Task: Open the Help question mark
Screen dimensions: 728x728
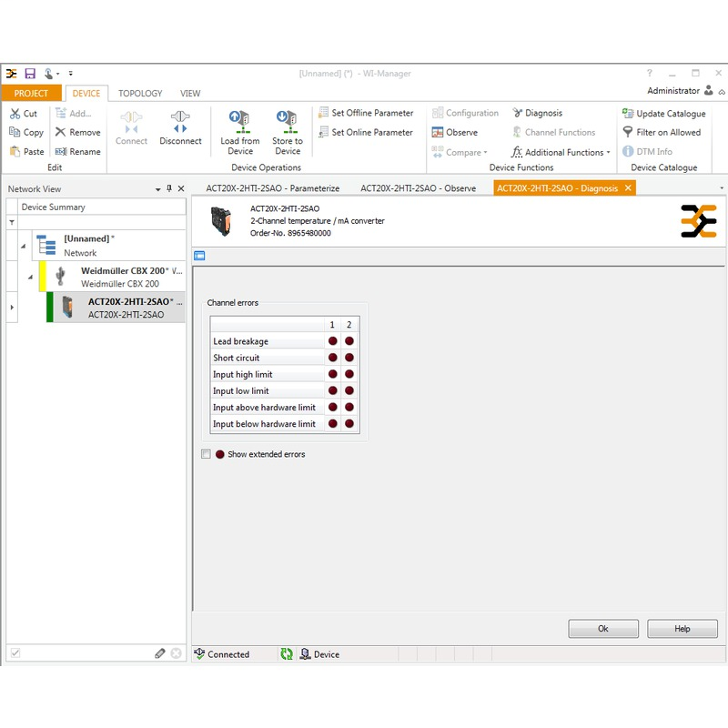Action: (650, 73)
